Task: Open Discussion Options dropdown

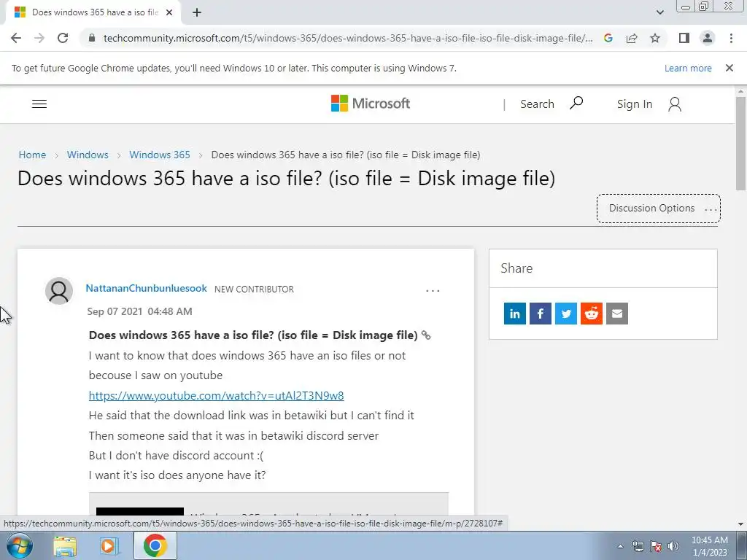Action: 659,208
